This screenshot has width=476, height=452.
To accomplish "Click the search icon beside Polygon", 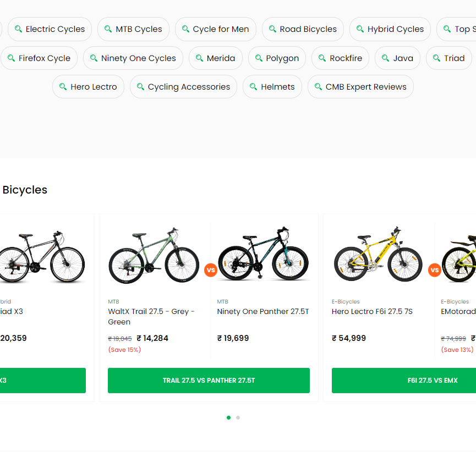I will (x=259, y=58).
